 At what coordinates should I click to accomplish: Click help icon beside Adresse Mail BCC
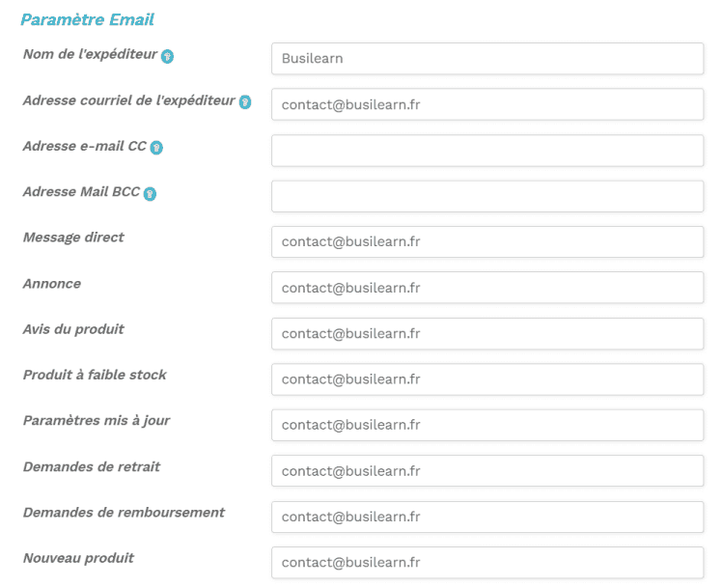[150, 193]
